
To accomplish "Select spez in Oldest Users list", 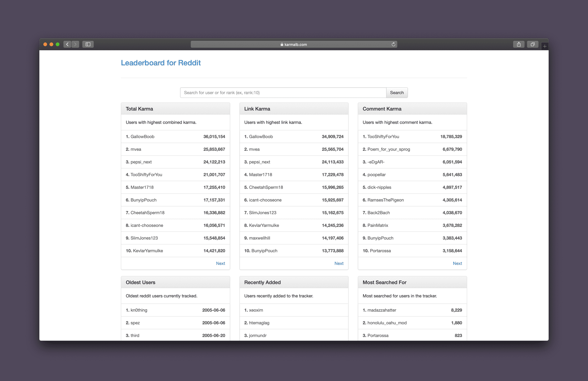I will [x=135, y=323].
